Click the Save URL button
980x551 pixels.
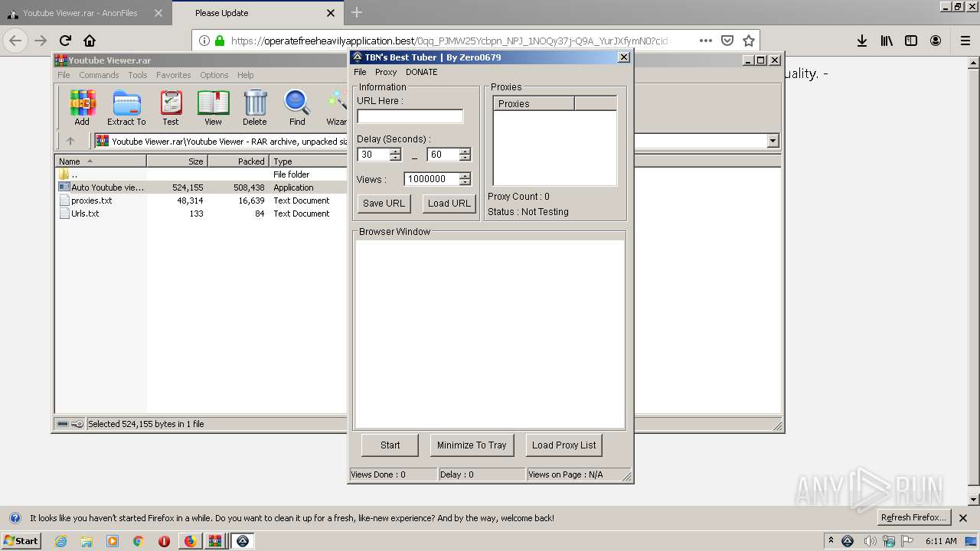tap(384, 204)
